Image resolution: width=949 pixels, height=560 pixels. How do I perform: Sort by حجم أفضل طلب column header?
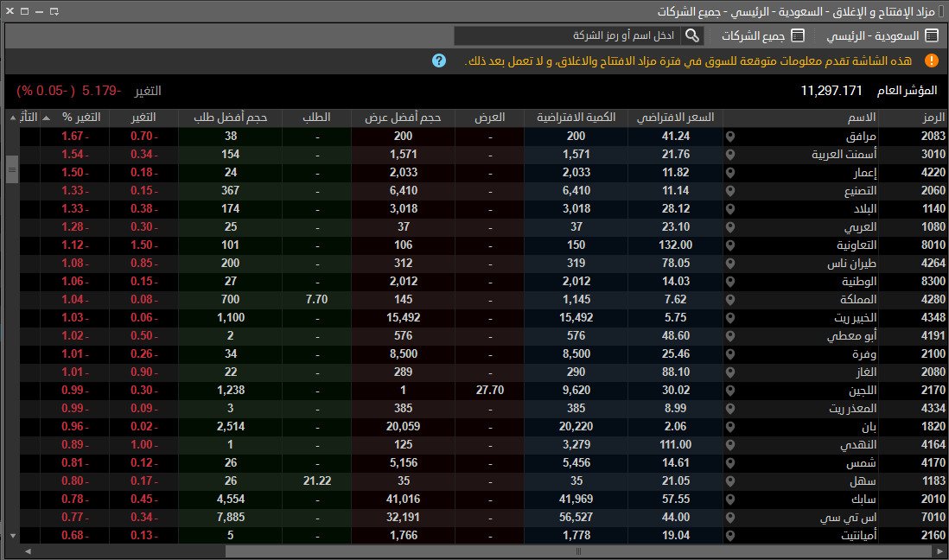[x=231, y=118]
